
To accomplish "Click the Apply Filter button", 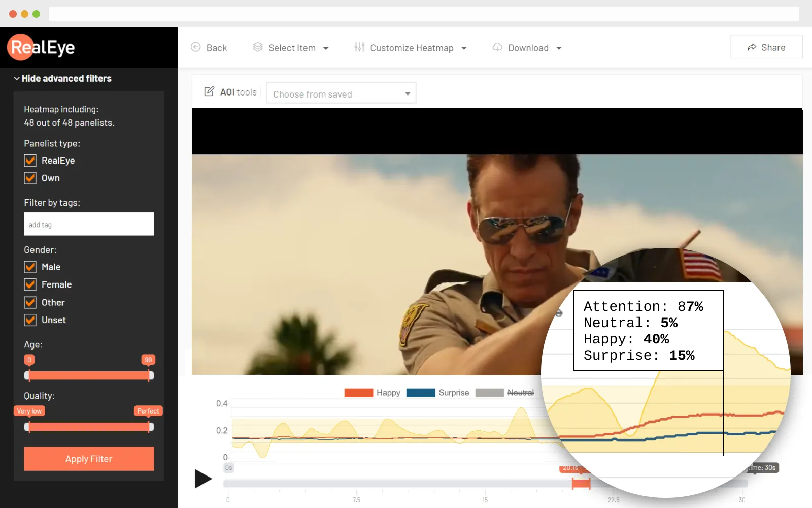I will (89, 459).
